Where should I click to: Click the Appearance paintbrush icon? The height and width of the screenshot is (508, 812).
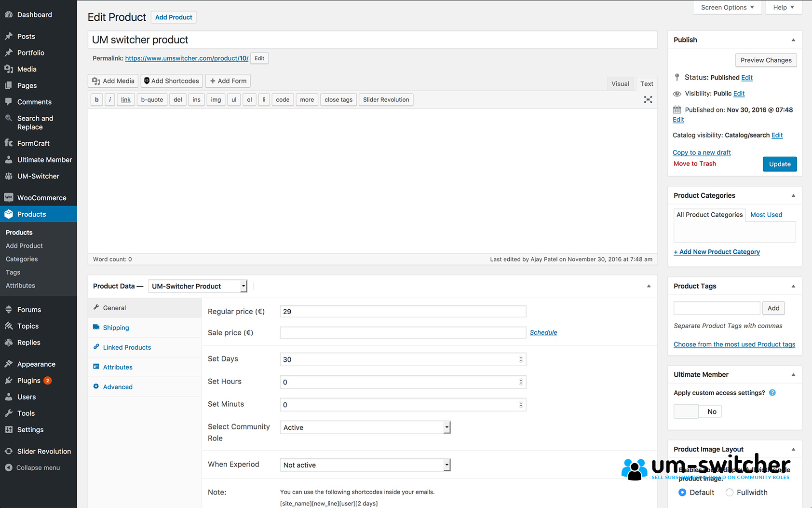click(x=9, y=364)
